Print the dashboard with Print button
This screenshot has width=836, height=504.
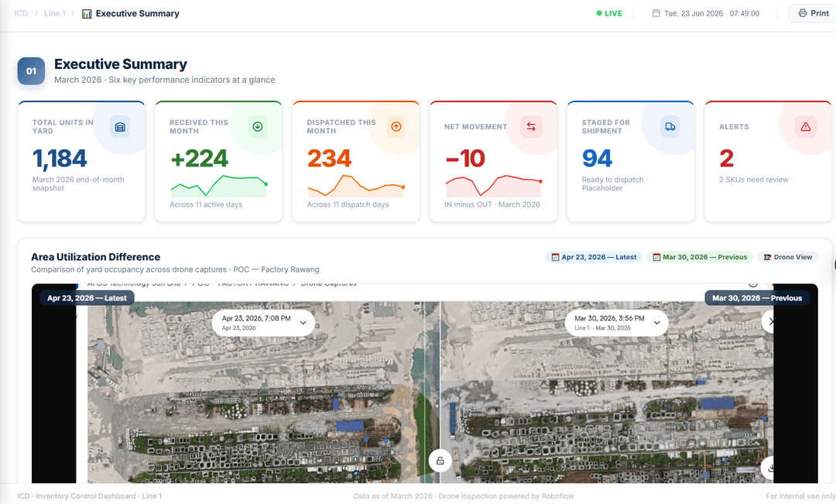813,13
